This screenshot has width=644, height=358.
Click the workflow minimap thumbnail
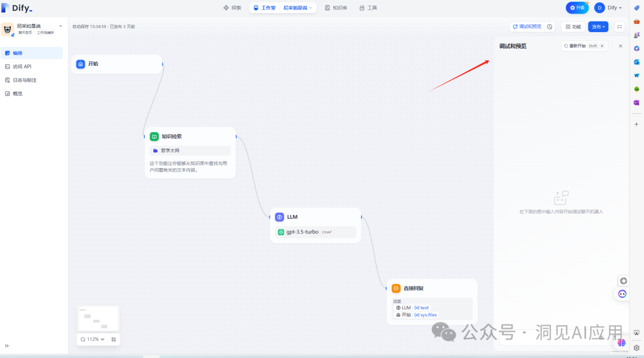point(98,318)
